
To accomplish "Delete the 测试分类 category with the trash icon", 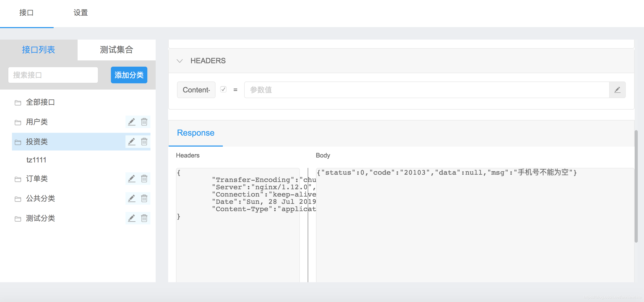I will 144,218.
